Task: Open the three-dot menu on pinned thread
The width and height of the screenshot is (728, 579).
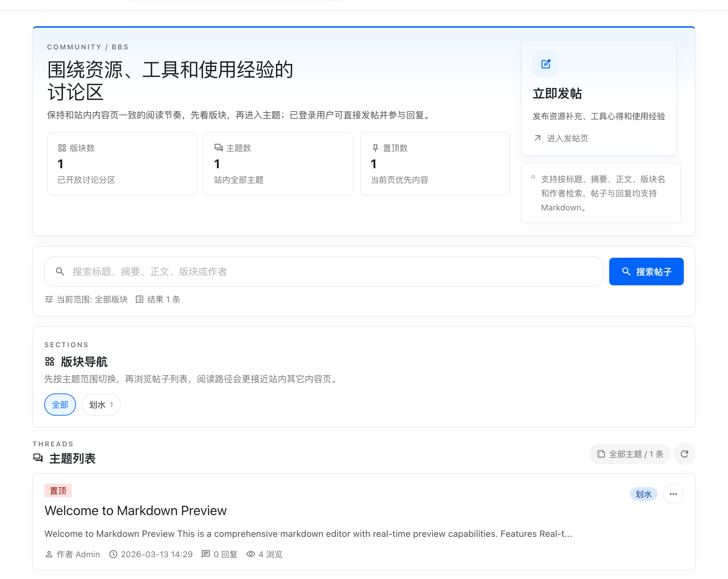Action: point(673,494)
